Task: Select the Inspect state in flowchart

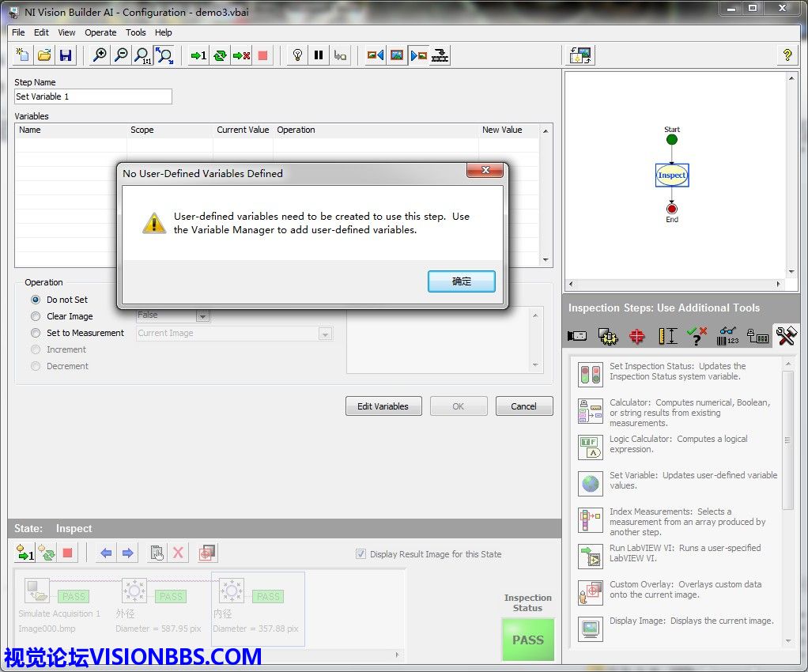Action: point(672,176)
